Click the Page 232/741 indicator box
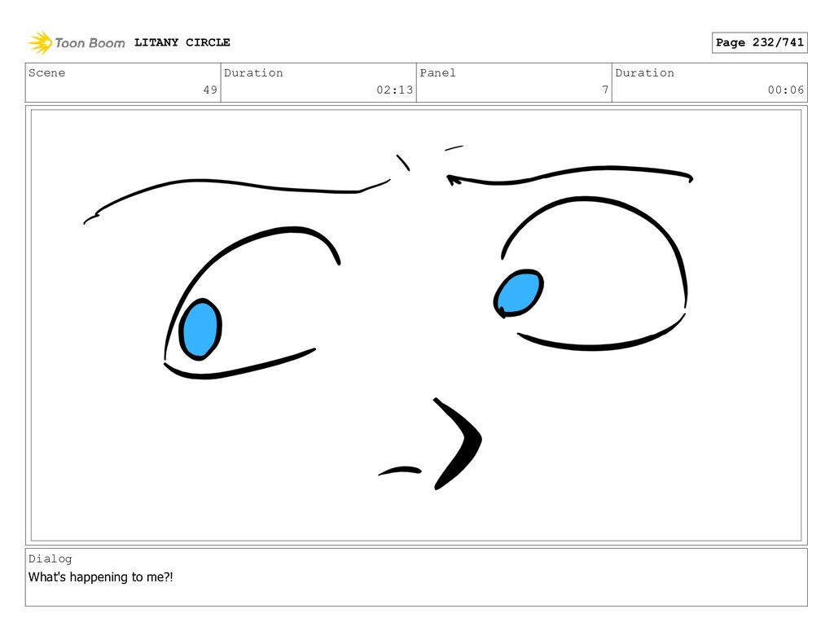 760,42
